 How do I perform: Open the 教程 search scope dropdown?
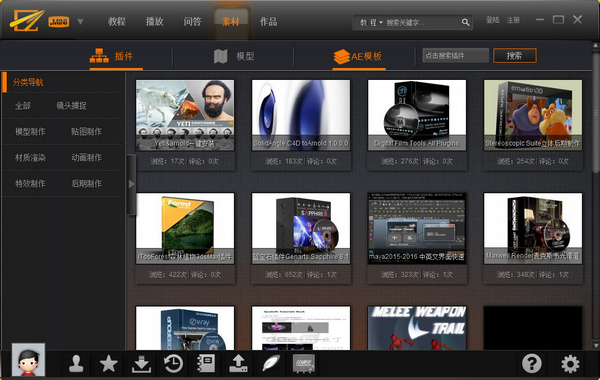[x=371, y=23]
